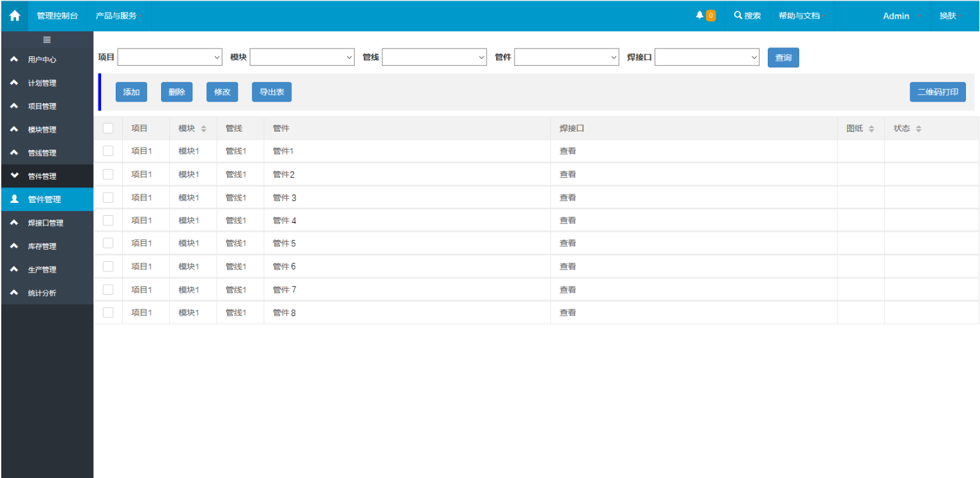
Task: Click 查看 link in 管件 3 row
Action: pos(568,198)
